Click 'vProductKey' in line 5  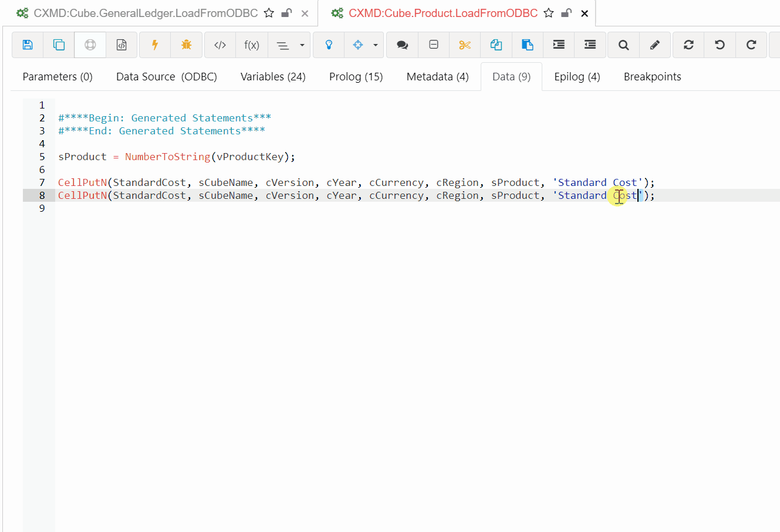point(250,157)
